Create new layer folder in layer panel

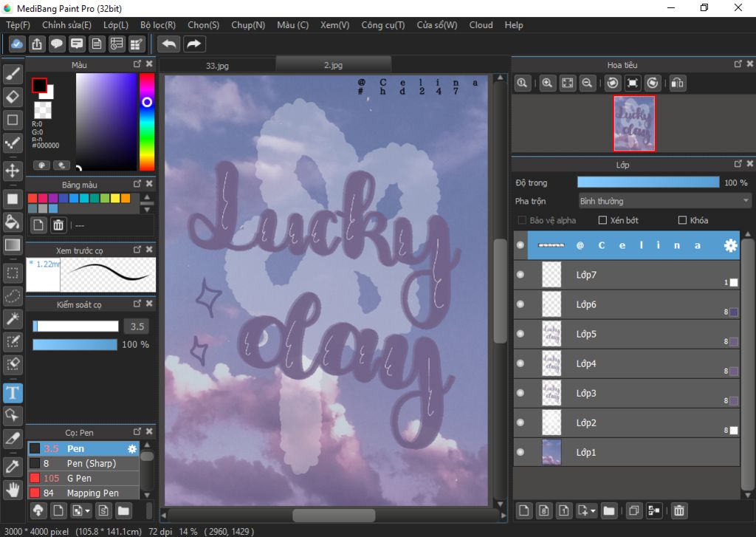609,510
